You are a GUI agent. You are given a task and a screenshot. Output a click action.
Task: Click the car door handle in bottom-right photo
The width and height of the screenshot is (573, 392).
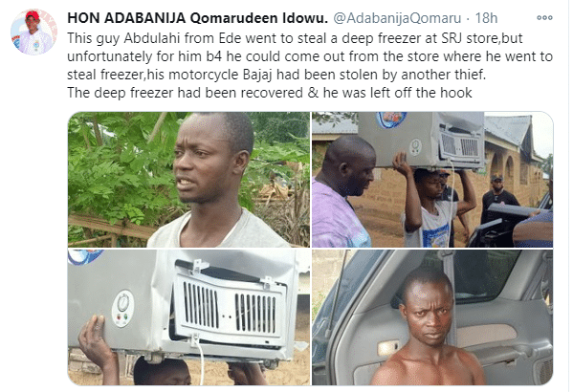pos(388,349)
